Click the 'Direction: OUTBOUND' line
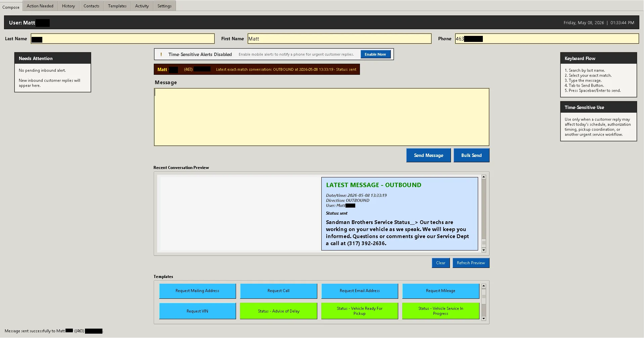 [x=348, y=200]
